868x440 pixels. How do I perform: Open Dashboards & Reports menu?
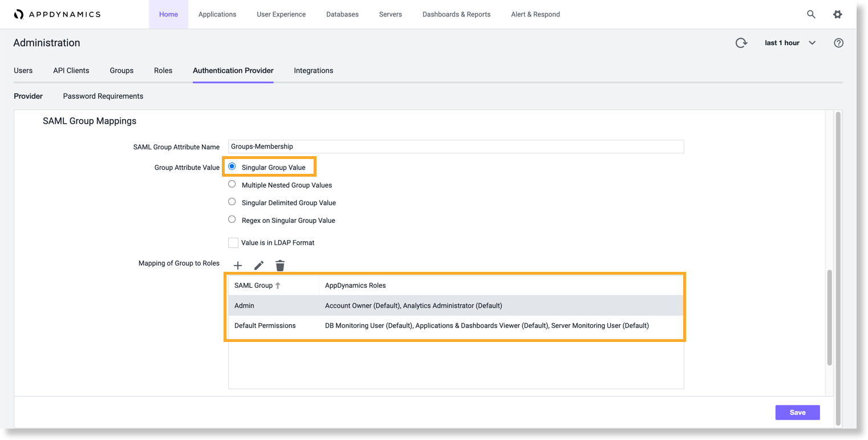click(456, 14)
